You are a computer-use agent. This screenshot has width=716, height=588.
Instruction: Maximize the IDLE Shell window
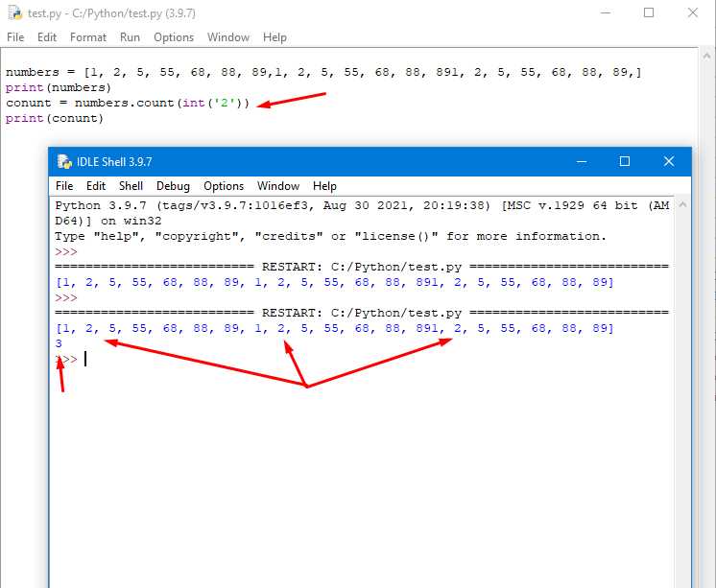624,161
